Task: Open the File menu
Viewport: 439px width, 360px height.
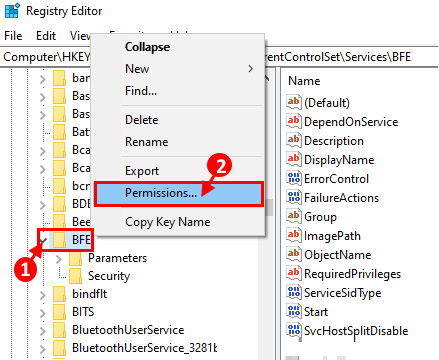Action: click(13, 36)
